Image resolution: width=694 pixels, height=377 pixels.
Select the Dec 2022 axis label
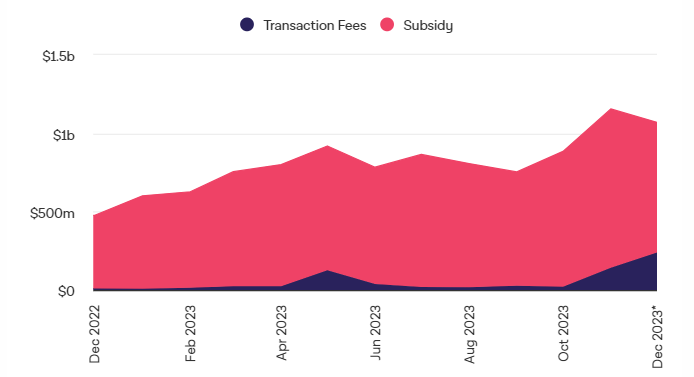pyautogui.click(x=95, y=334)
